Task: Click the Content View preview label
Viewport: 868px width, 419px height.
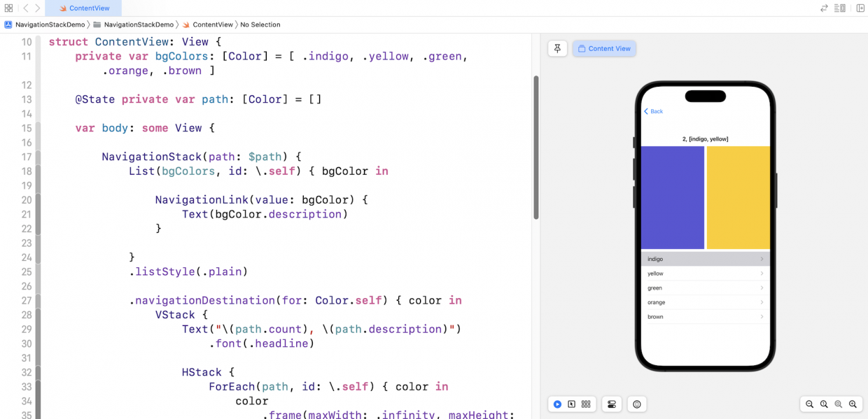Action: click(604, 48)
